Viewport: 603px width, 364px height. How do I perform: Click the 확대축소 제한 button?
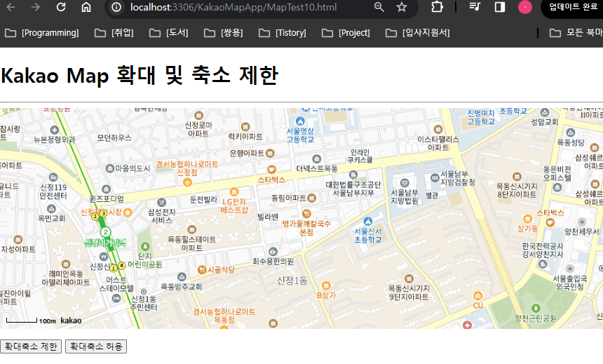tap(31, 346)
